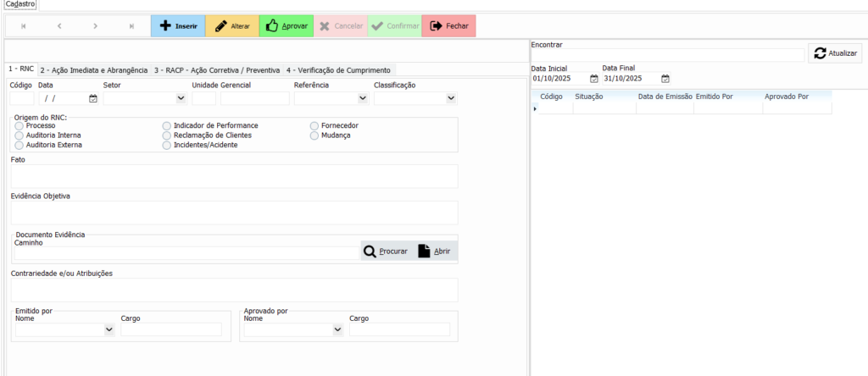Choose Reclamação de Clientes as origin
This screenshot has width=868, height=376.
pyautogui.click(x=167, y=135)
